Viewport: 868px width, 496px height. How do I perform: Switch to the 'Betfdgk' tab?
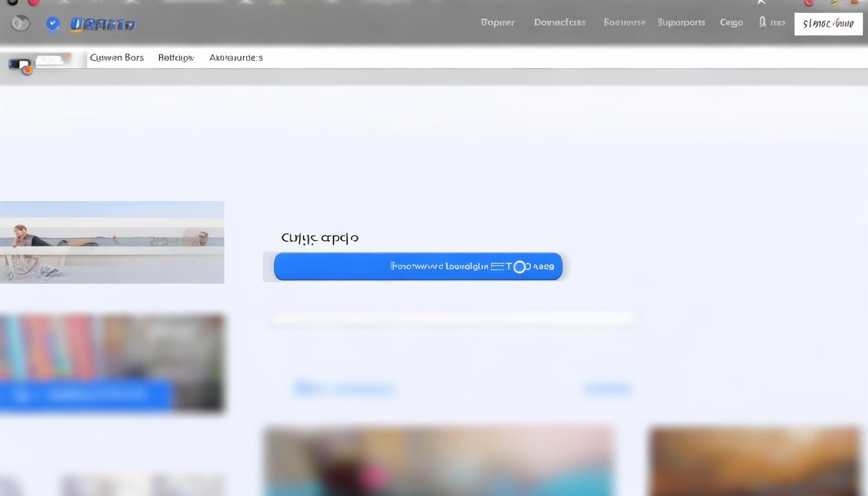(176, 57)
